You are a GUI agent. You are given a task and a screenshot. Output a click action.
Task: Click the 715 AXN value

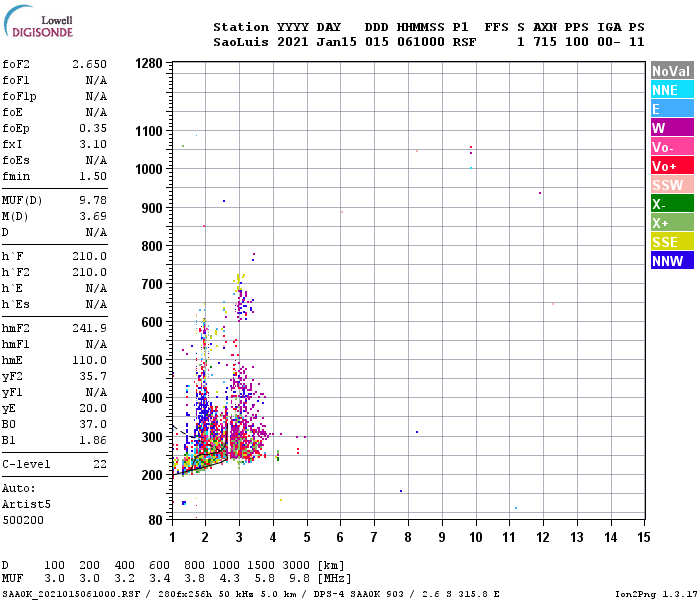pos(545,42)
